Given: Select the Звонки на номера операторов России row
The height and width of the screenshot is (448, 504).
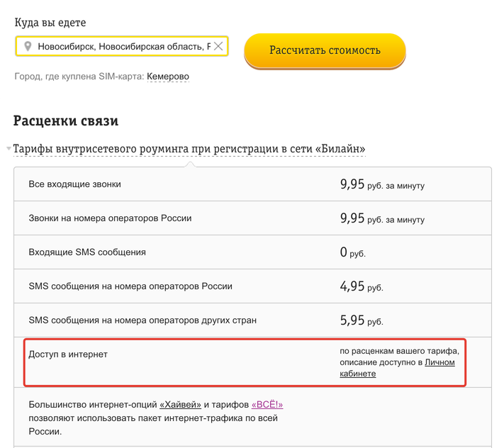Looking at the screenshot, I should [x=252, y=218].
